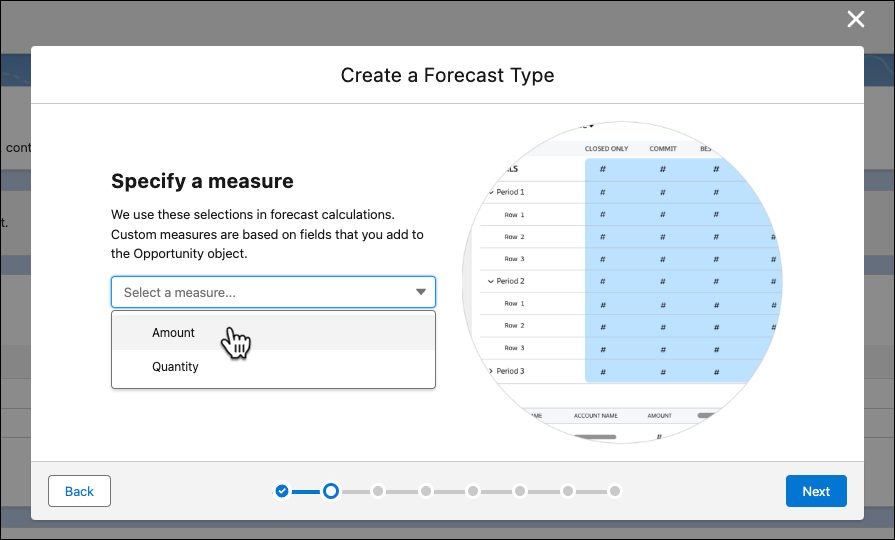Click Next to continue

(816, 491)
